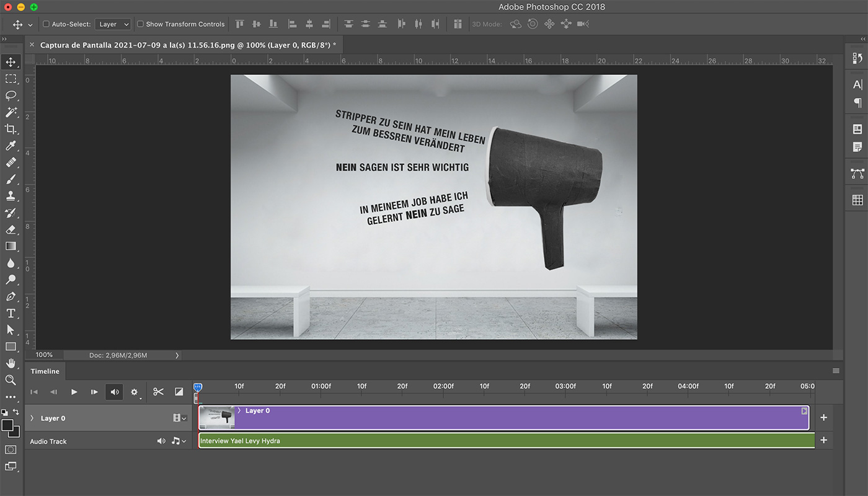Viewport: 868px width, 496px height.
Task: Click the foreground color swatch
Action: point(7,425)
